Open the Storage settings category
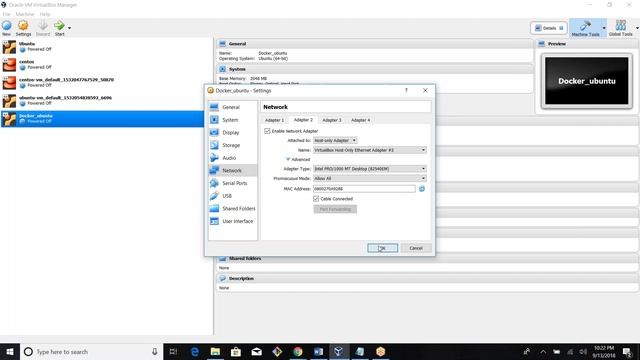Viewport: 640px width, 360px height. (233, 145)
